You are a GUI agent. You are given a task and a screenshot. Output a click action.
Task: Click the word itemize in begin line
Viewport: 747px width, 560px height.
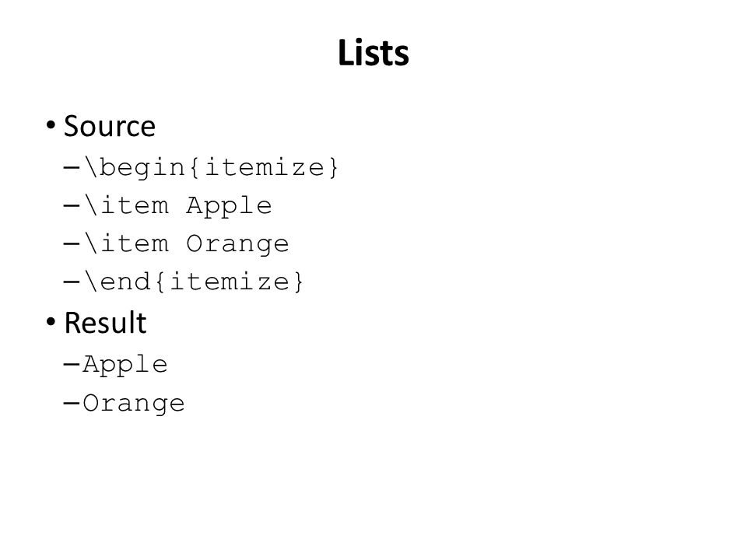coord(265,167)
